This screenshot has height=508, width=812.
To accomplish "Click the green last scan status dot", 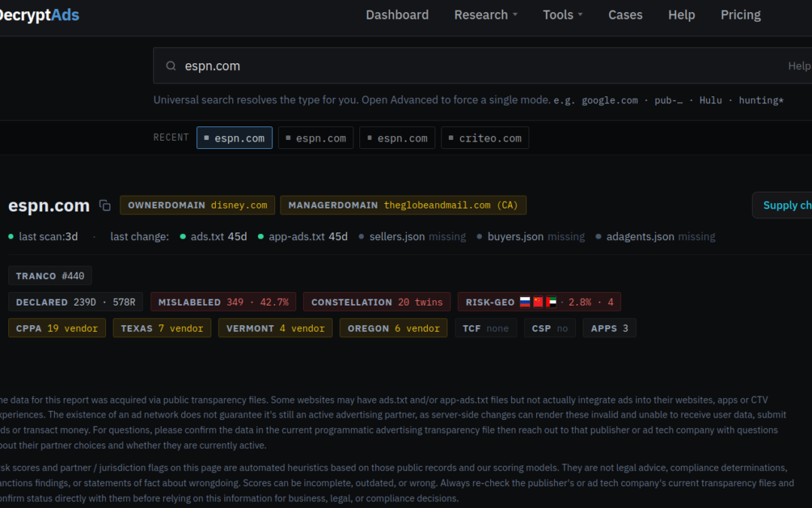I will tap(11, 236).
